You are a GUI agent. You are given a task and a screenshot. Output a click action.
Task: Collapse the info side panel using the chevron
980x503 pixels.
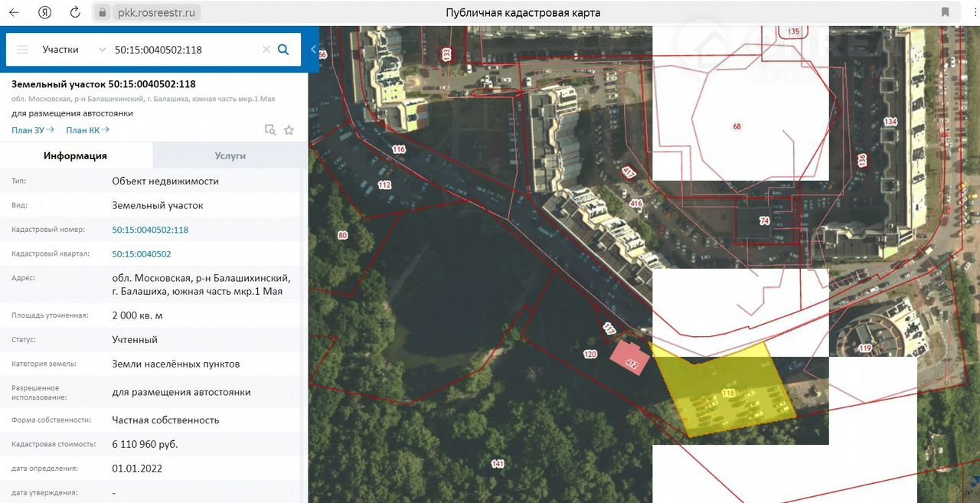point(313,50)
